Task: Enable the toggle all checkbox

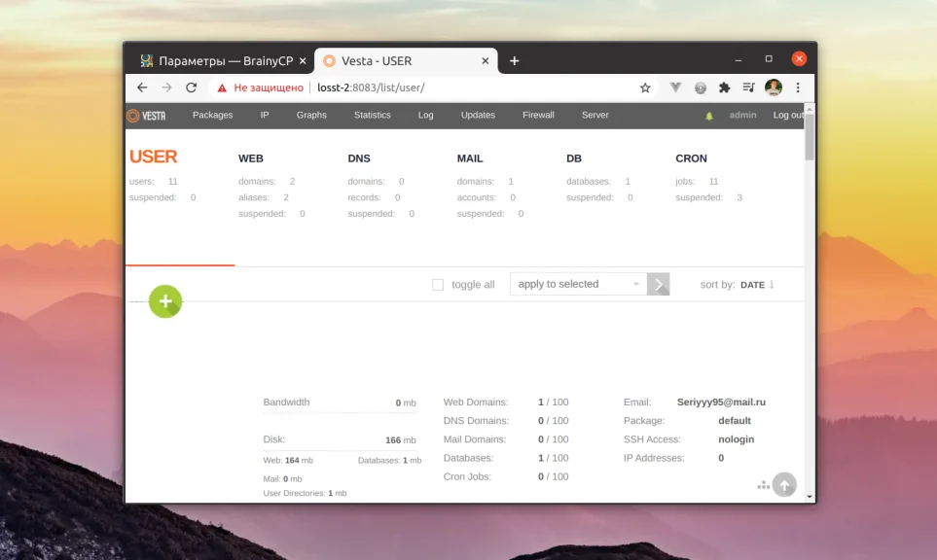Action: (437, 284)
